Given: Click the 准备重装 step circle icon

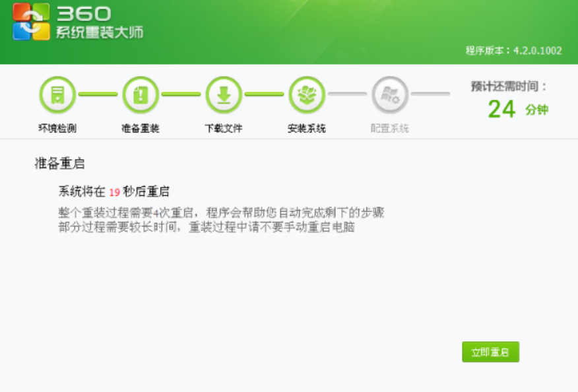Looking at the screenshot, I should click(141, 95).
